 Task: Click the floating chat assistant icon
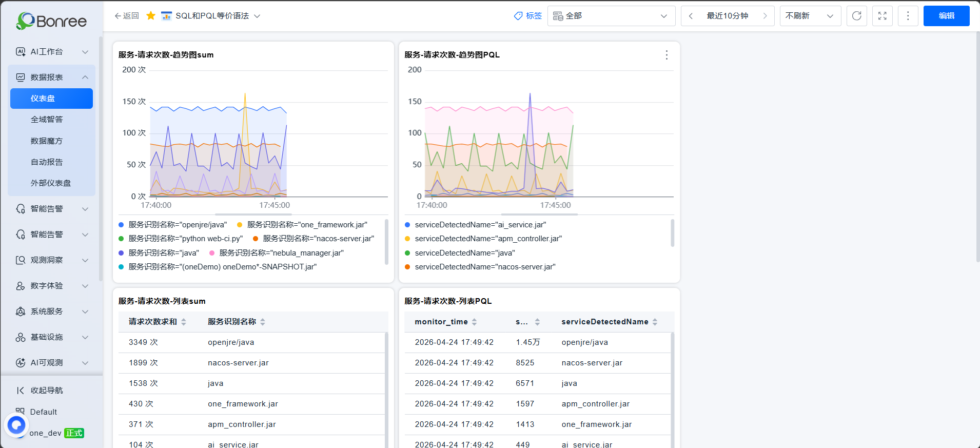[x=16, y=425]
